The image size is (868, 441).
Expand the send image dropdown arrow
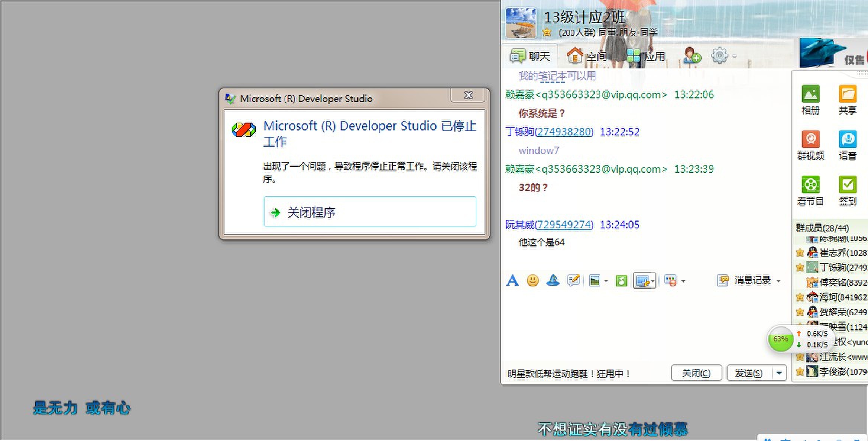(x=606, y=281)
